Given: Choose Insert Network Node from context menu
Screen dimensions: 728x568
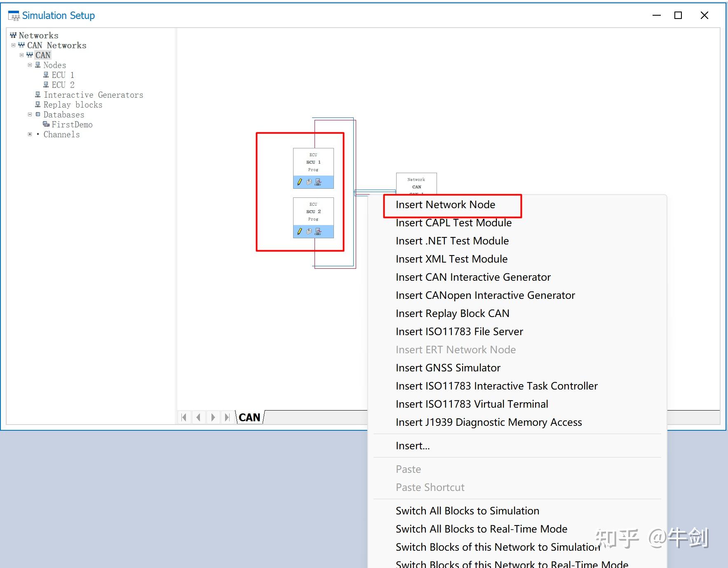Looking at the screenshot, I should (445, 204).
